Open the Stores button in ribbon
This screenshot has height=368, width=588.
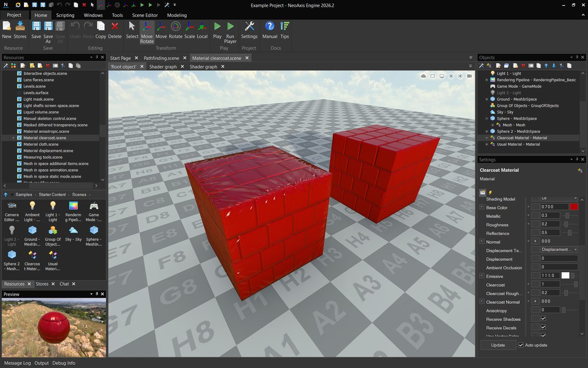pyautogui.click(x=20, y=30)
